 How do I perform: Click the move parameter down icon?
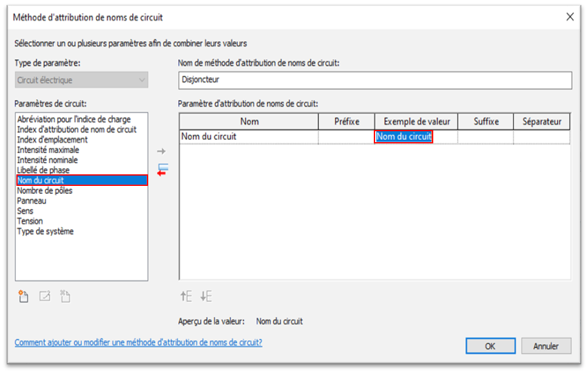pos(206,296)
